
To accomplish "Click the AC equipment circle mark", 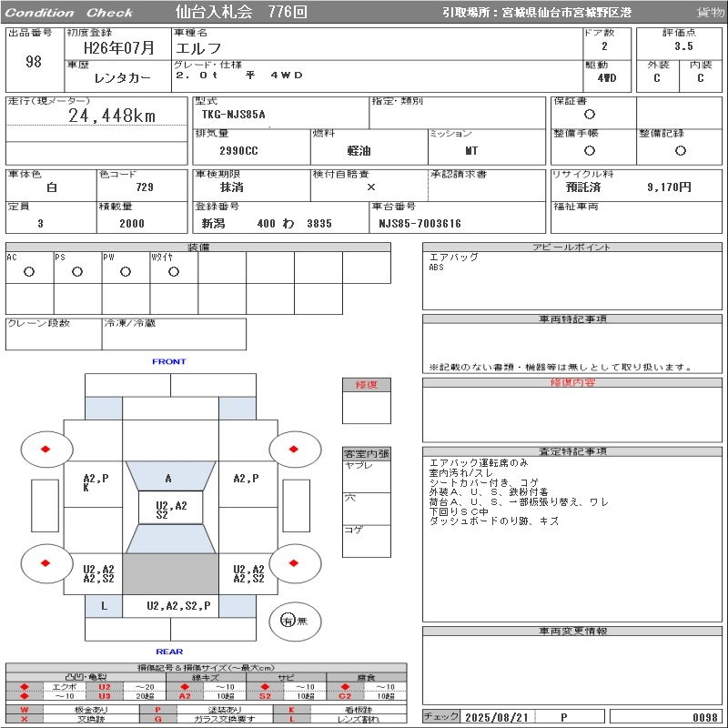I will coord(29,271).
